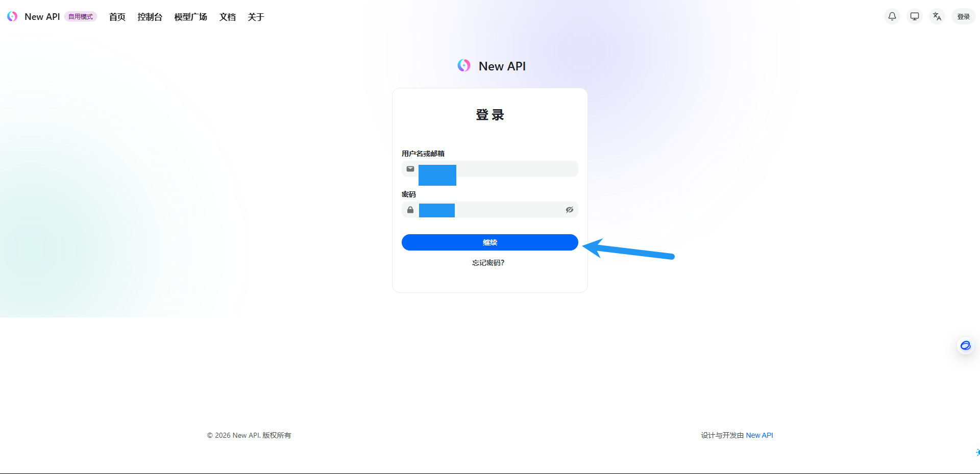Toggle password visibility eye icon
Viewport: 980px width, 474px height.
click(569, 210)
